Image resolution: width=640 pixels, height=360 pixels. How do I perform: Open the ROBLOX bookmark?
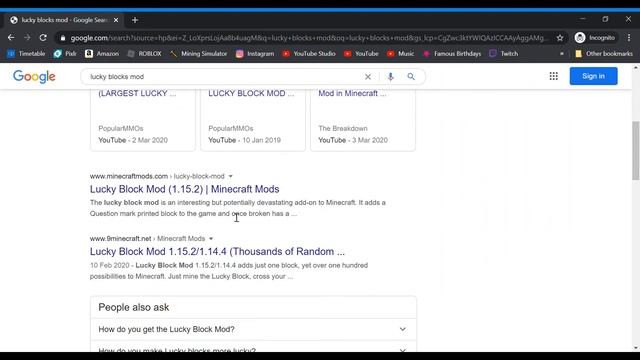[x=144, y=53]
